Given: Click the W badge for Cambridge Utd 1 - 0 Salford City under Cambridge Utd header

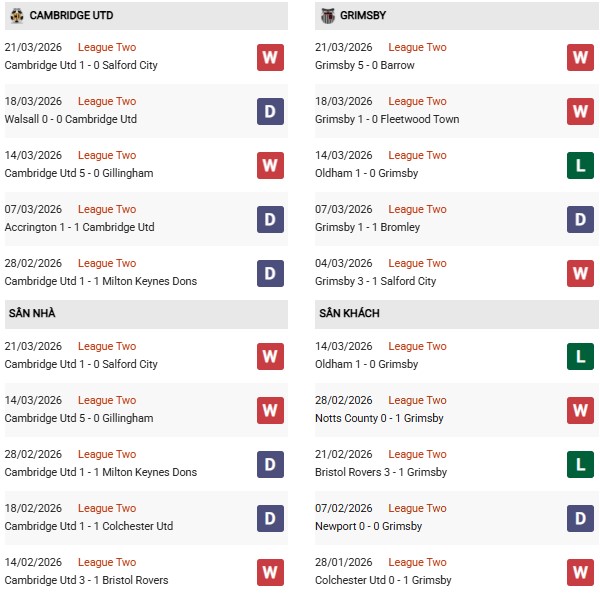Looking at the screenshot, I should click(x=270, y=57).
